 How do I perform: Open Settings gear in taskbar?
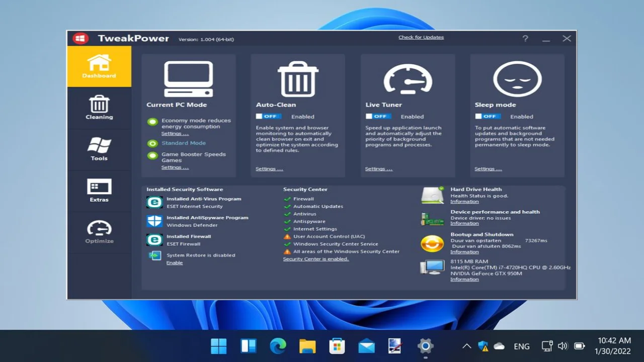tap(426, 346)
